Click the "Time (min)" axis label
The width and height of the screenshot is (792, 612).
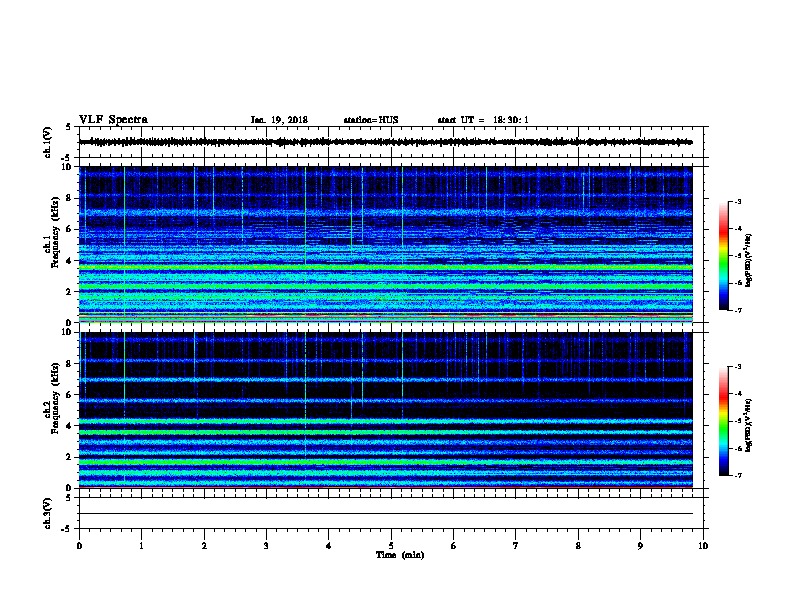click(400, 555)
